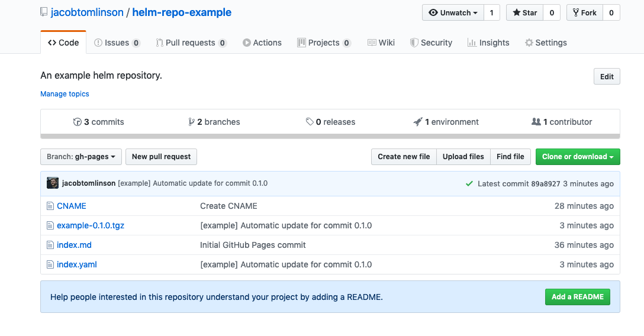
Task: Toggle the Star button for this repository
Action: [524, 12]
